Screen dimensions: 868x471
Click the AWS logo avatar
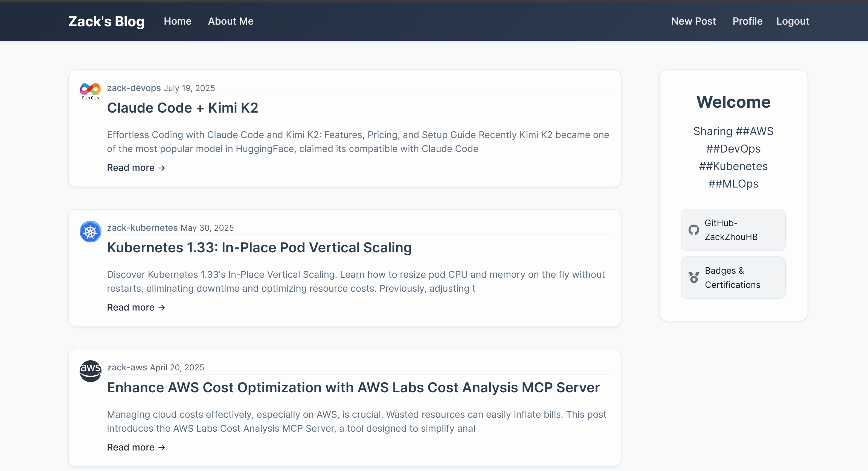point(90,371)
